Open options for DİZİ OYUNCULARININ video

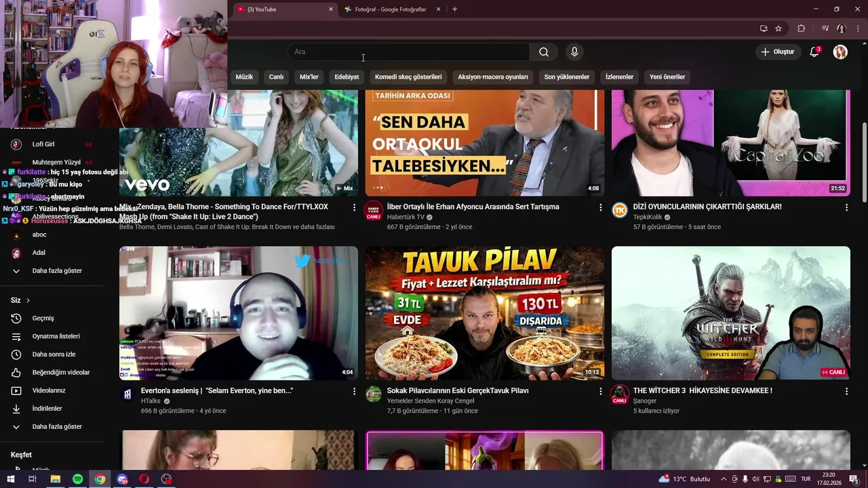pos(846,207)
